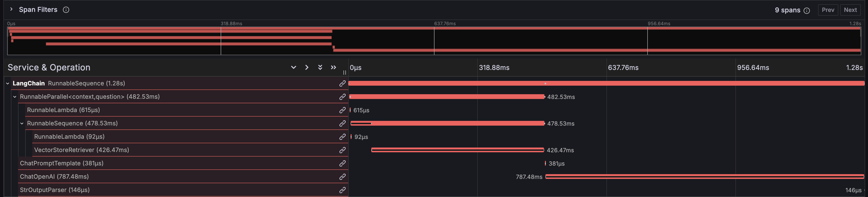Collapse all spans with double-down chevron
Image resolution: width=868 pixels, height=197 pixels.
coord(320,68)
